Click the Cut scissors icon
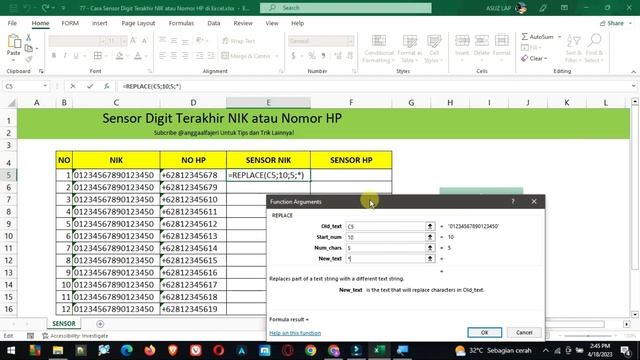Image resolution: width=640 pixels, height=360 pixels. click(29, 38)
